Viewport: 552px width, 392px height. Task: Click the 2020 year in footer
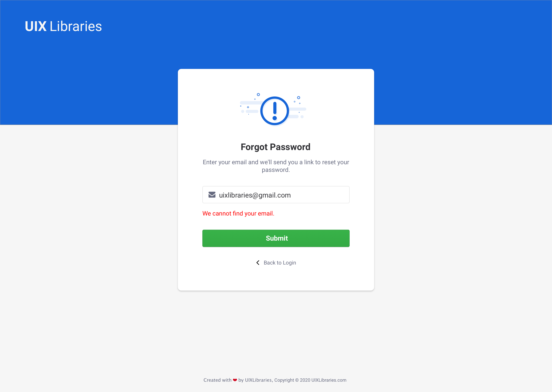tap(305, 380)
